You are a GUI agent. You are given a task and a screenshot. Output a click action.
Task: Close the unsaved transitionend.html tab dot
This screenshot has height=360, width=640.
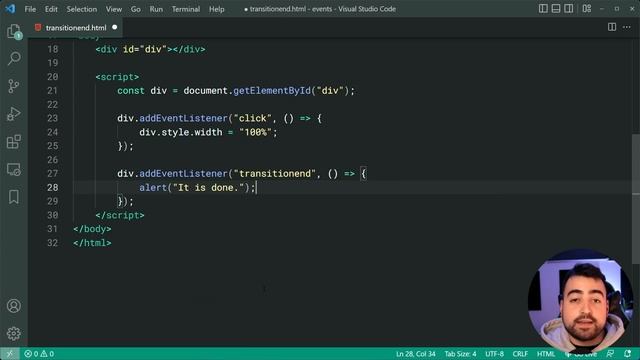115,27
